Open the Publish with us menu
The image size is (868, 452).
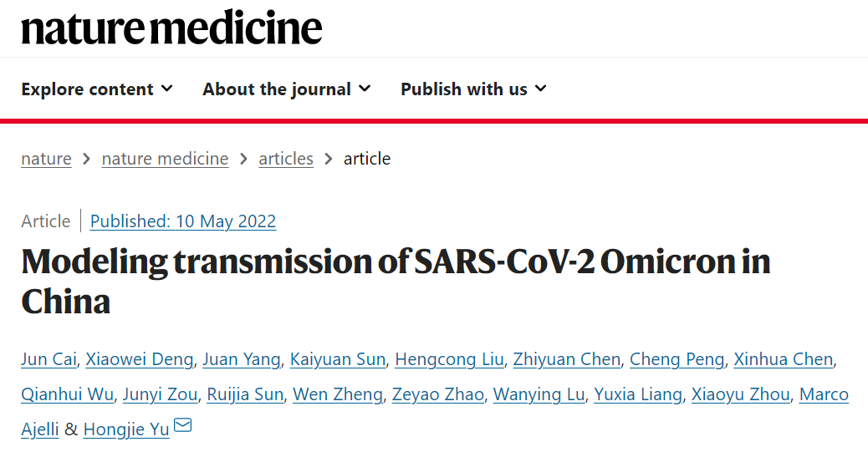click(474, 89)
